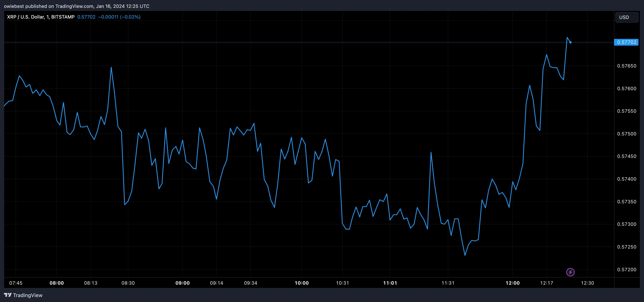Screen dimensions: 644x302
Task: Click the 08:00 timestamp on the time axis
Action: coord(57,283)
